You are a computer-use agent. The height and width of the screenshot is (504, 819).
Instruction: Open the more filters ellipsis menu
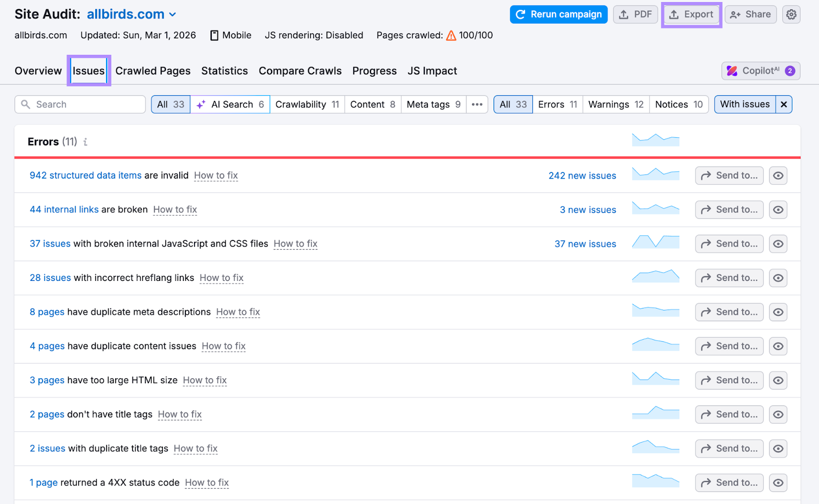pyautogui.click(x=477, y=104)
